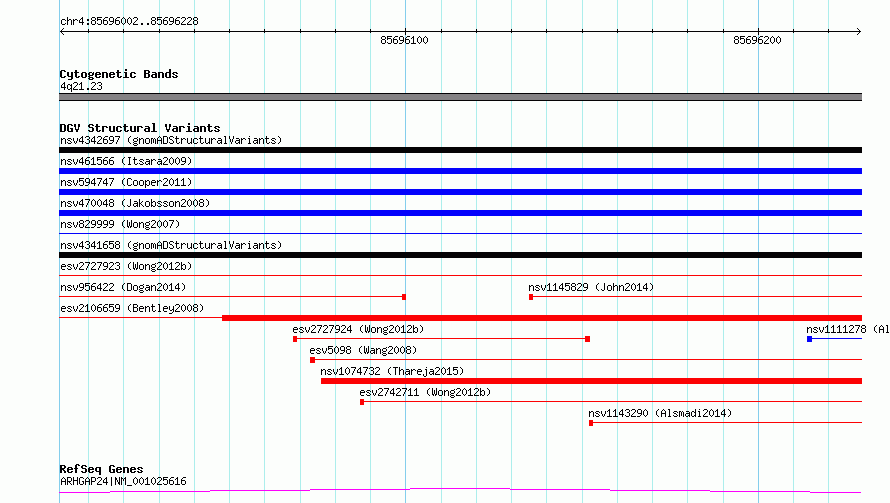Click the nsv829999 (Wong2007) label
890x503 pixels.
[120, 224]
